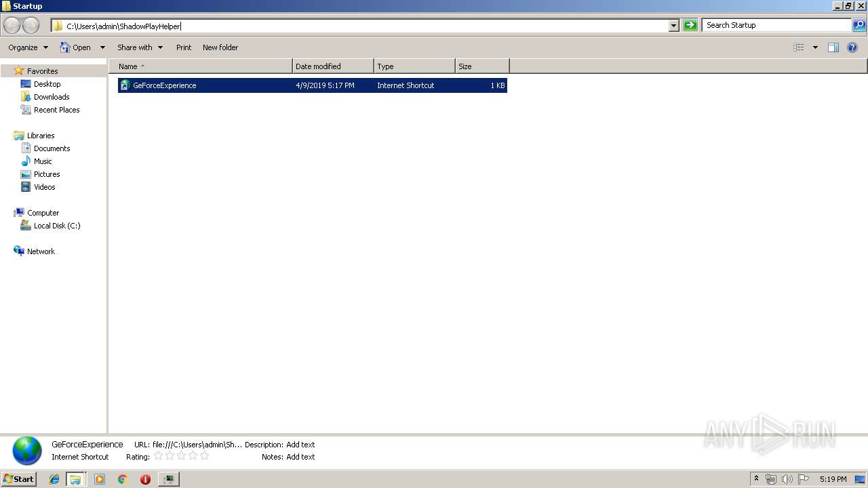Open the Organize menu

[x=28, y=47]
